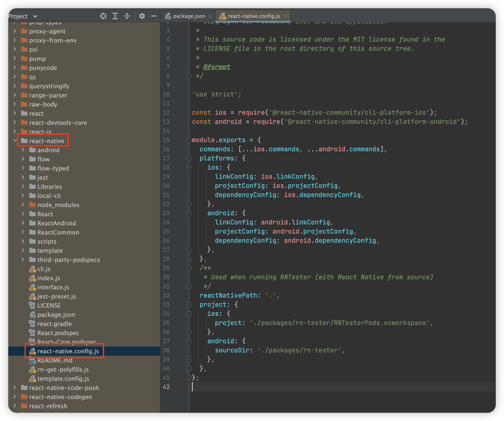Screen dimensions: 504x421
Task: Close the package.json editor tab
Action: point(210,16)
